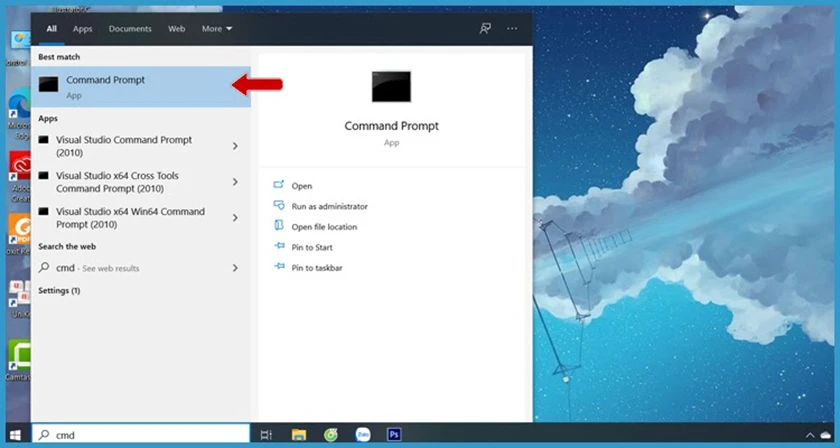Click the Foxit Reader desktop shortcut
The image size is (840, 448).
pos(20,234)
